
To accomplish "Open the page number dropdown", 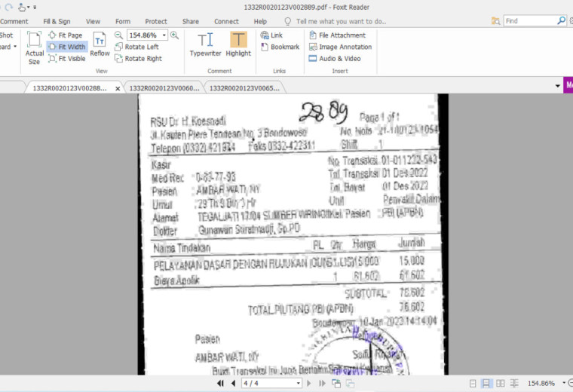I will 299,383.
